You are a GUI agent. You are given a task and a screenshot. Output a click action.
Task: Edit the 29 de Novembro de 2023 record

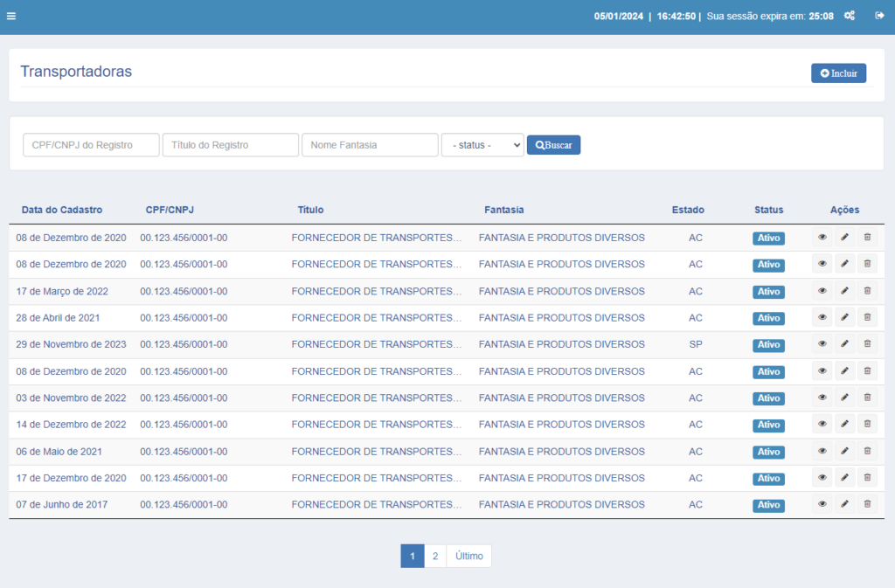pos(845,344)
